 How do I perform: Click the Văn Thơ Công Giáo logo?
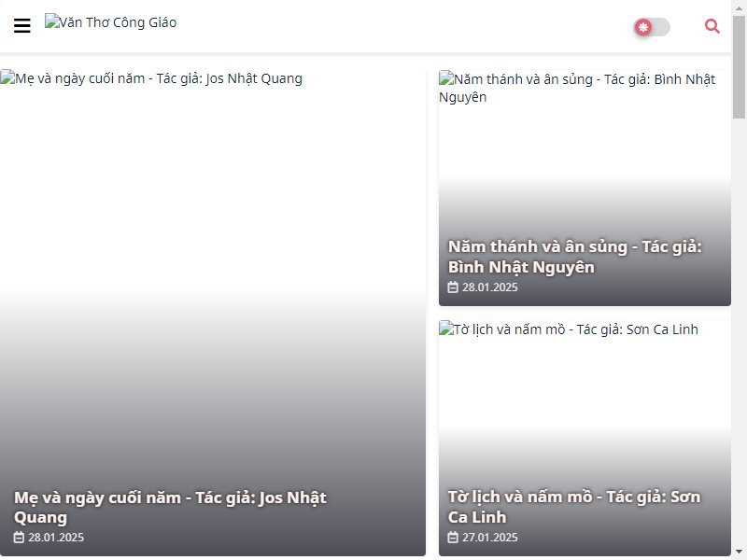click(110, 22)
